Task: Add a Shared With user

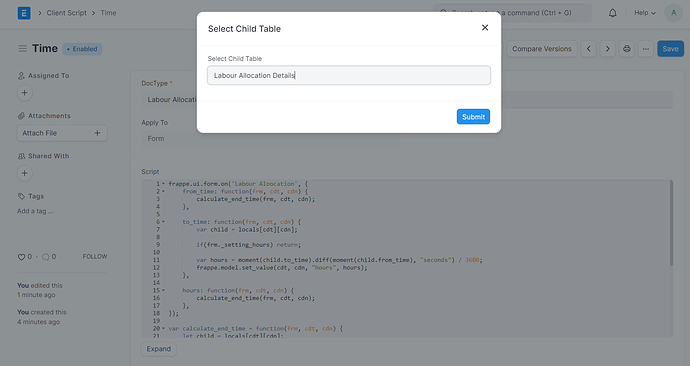Action: [25, 173]
